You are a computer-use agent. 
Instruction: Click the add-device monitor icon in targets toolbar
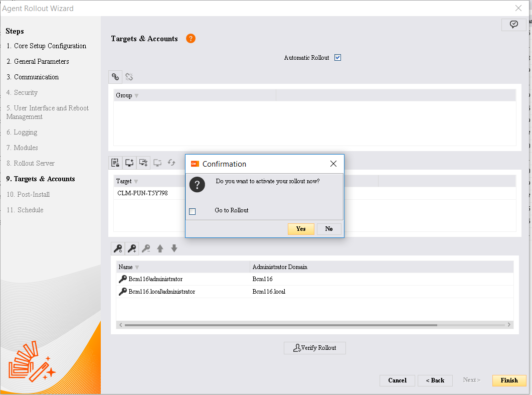coord(129,162)
